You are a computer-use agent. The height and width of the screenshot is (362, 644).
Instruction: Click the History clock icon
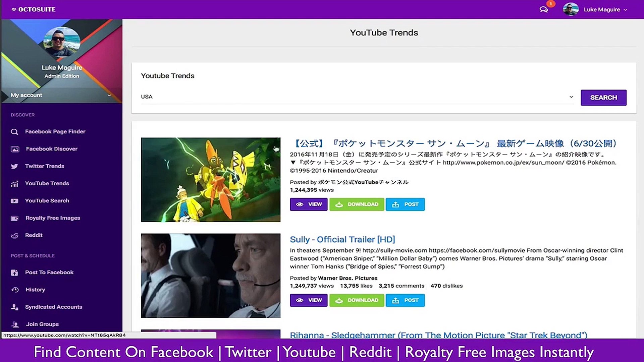click(15, 290)
